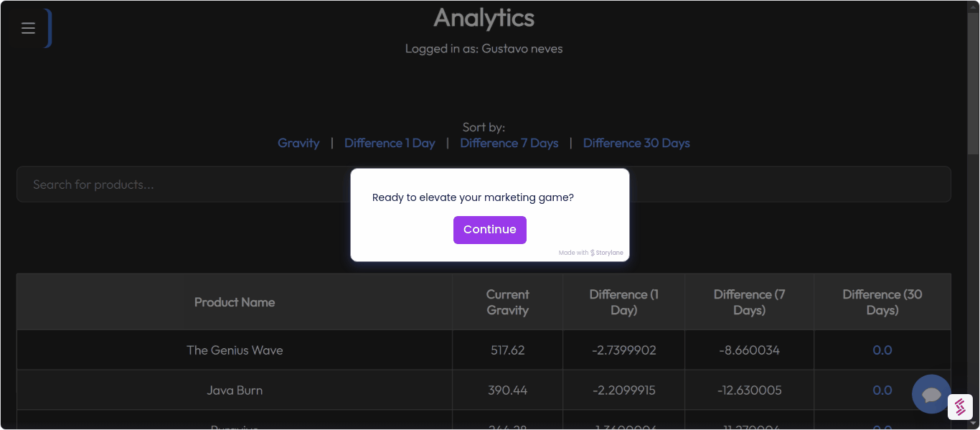Click the Continue button
980x430 pixels.
(x=490, y=230)
